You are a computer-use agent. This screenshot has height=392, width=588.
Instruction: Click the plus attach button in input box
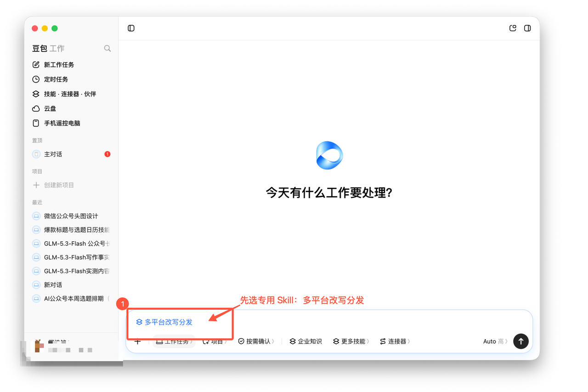coord(137,341)
